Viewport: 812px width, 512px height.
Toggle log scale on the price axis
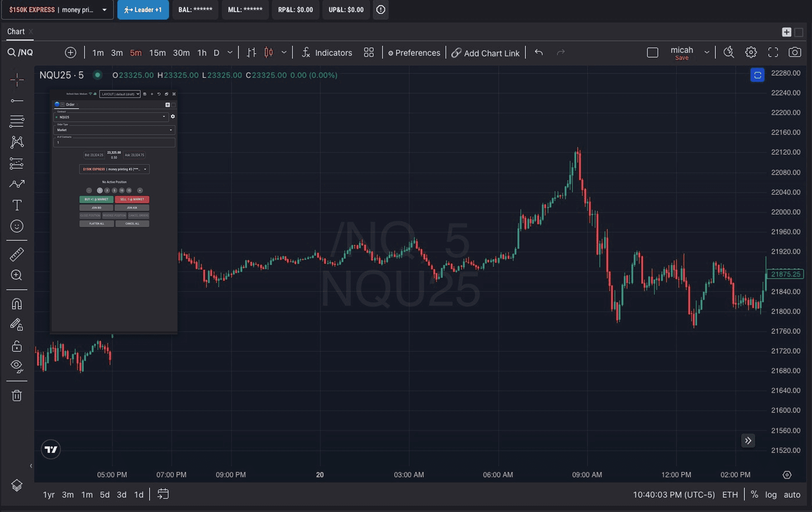(x=771, y=494)
